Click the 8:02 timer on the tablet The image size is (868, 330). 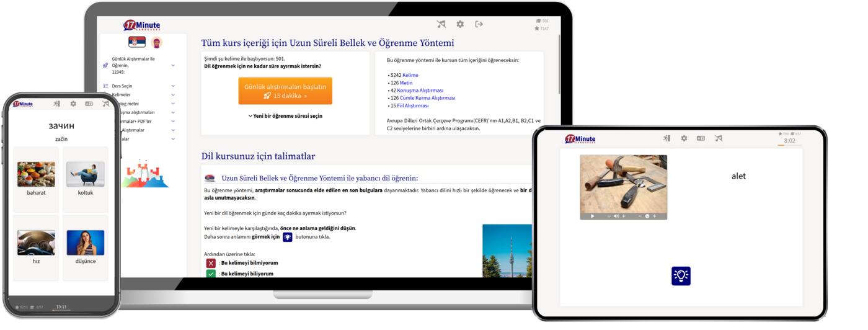[x=789, y=140]
